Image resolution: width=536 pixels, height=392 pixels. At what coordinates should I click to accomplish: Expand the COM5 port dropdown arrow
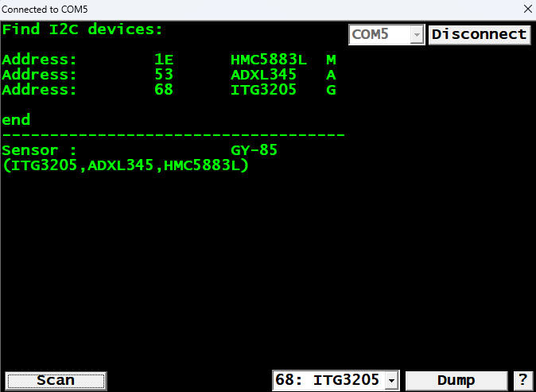click(x=417, y=35)
